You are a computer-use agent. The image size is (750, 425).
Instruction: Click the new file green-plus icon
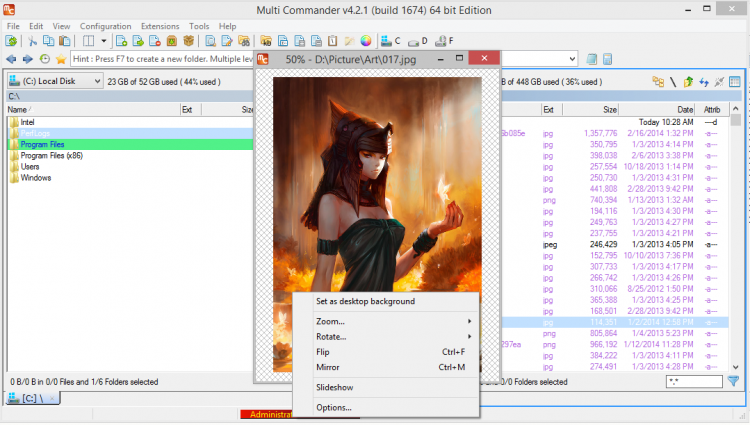tap(121, 41)
